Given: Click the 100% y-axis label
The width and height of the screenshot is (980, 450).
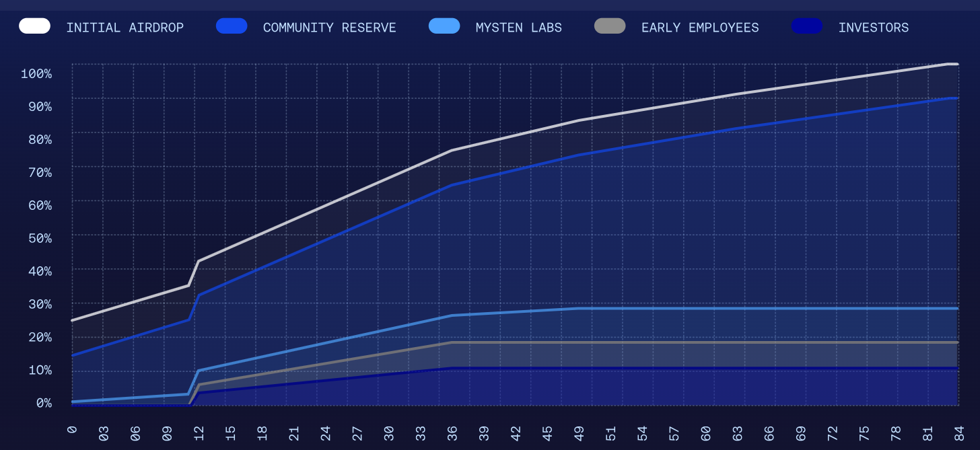Looking at the screenshot, I should coord(37,74).
